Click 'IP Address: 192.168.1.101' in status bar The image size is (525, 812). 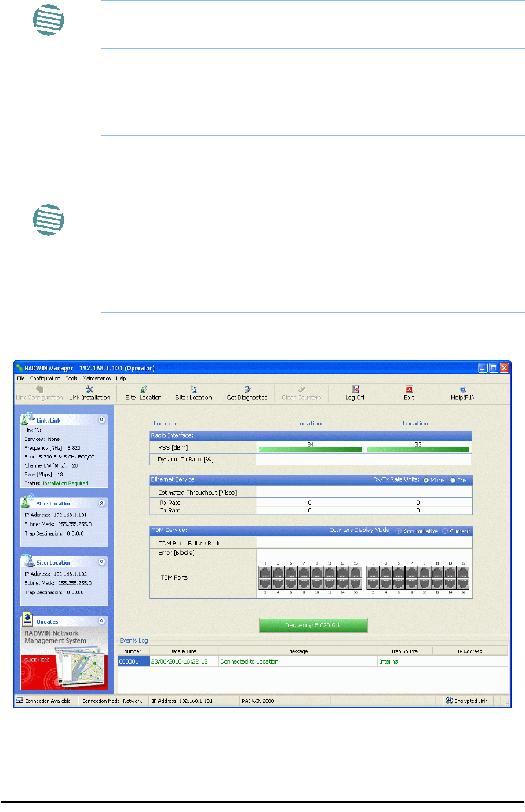click(x=182, y=701)
